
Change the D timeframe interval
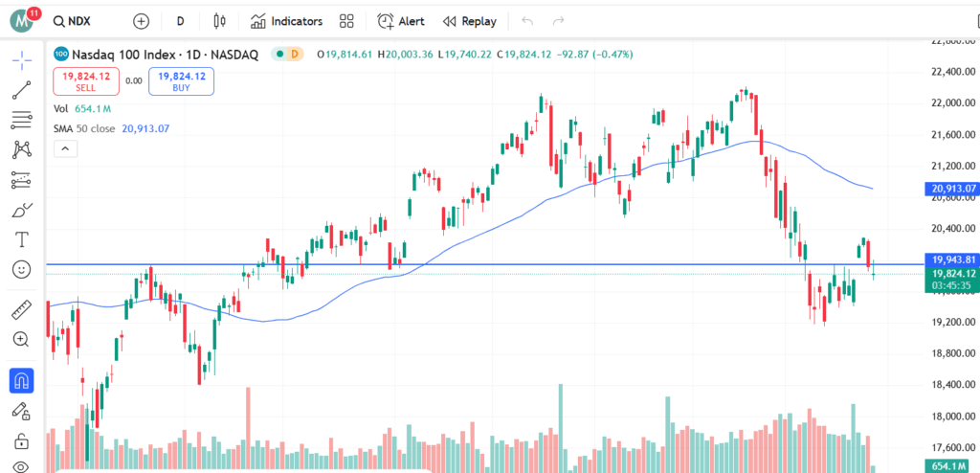[x=180, y=21]
